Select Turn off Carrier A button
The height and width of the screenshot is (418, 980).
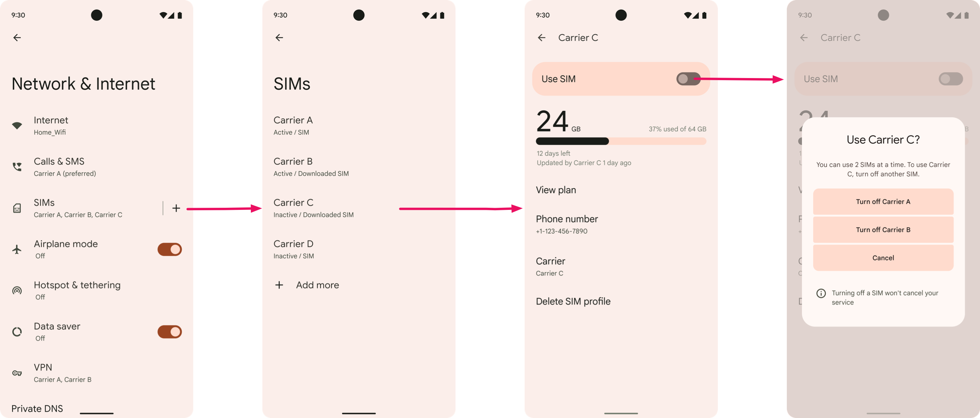884,201
